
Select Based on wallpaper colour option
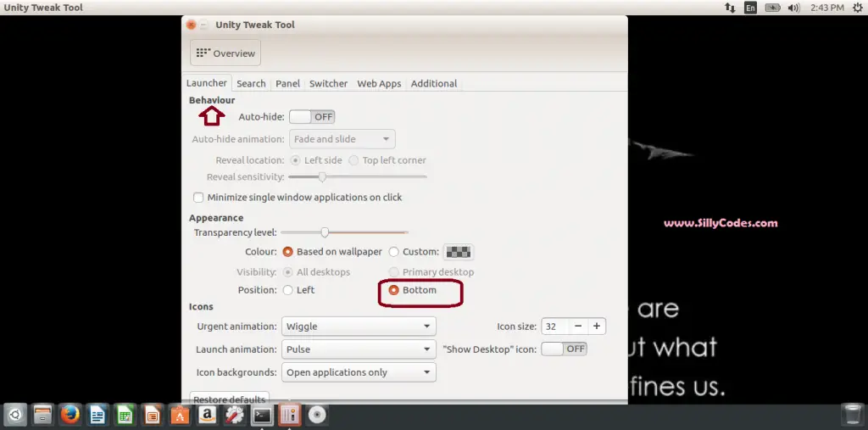[287, 252]
